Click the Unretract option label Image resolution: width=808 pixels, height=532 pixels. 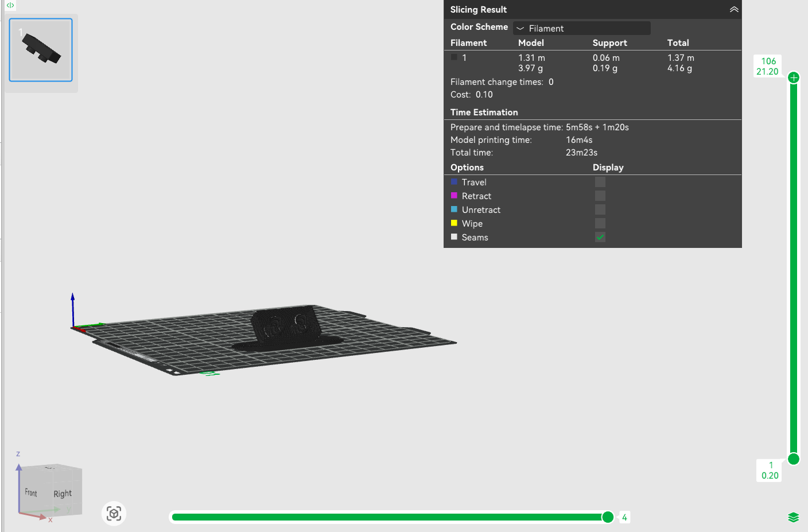click(481, 210)
